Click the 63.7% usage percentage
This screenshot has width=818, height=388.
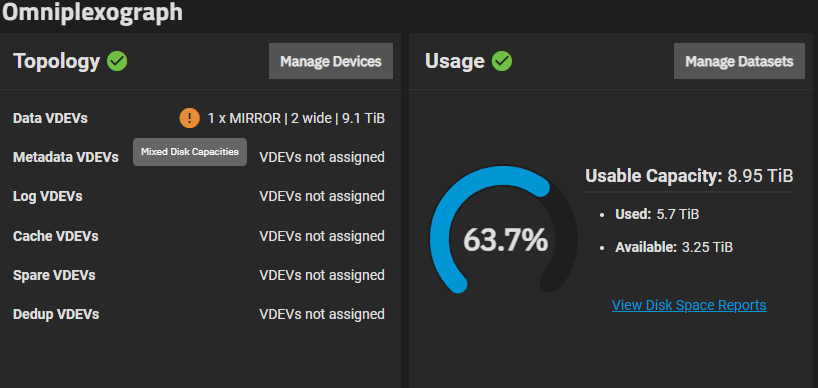(506, 240)
